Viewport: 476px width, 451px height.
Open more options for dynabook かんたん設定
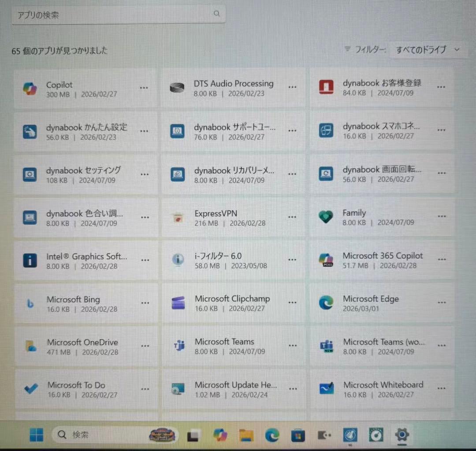(144, 131)
